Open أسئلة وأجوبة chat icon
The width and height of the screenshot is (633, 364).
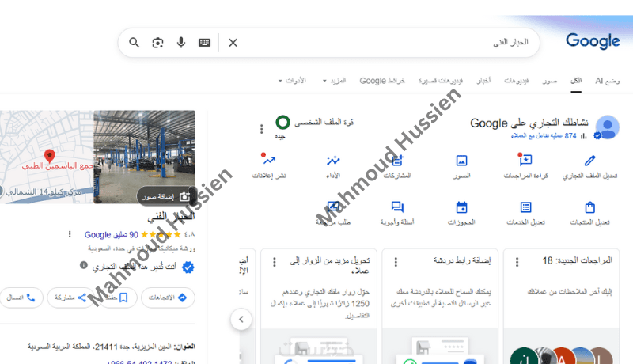(397, 207)
